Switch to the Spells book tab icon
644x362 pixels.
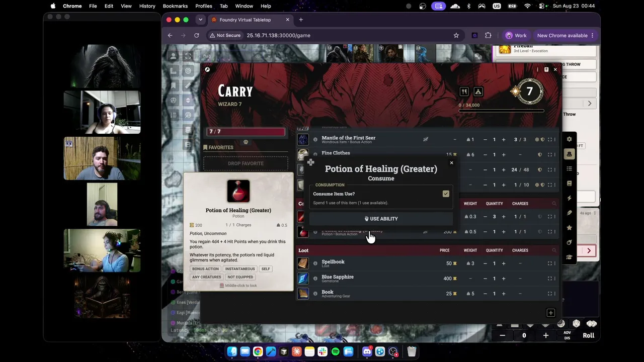point(569,184)
